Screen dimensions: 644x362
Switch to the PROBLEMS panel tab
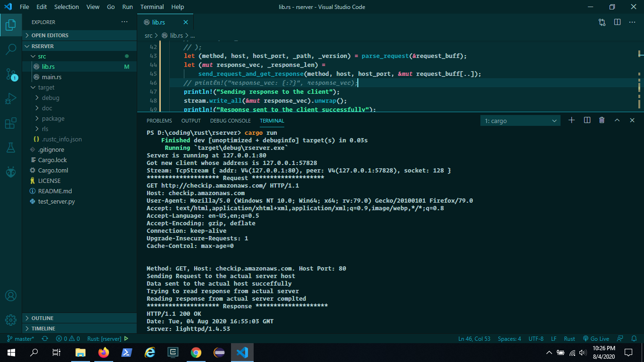(159, 121)
